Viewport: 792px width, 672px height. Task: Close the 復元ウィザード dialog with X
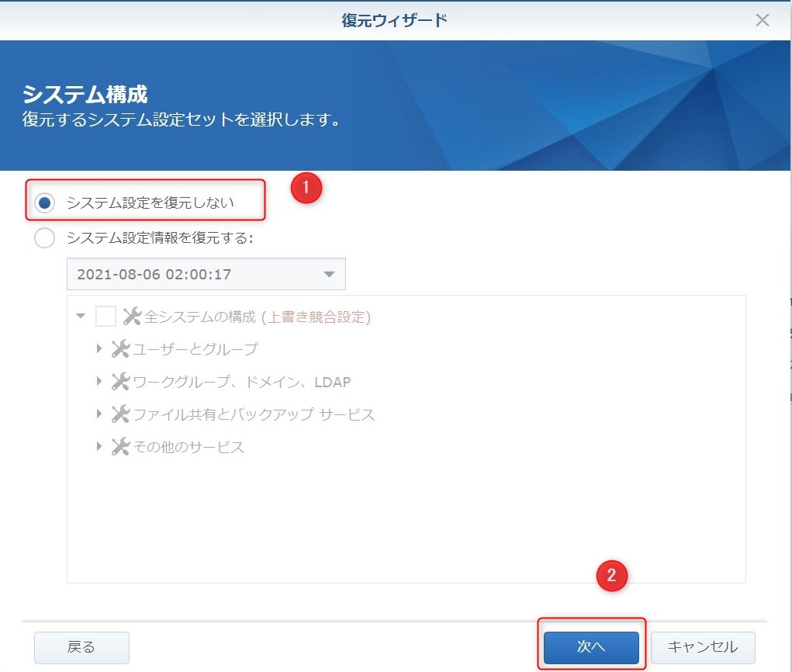pyautogui.click(x=763, y=20)
